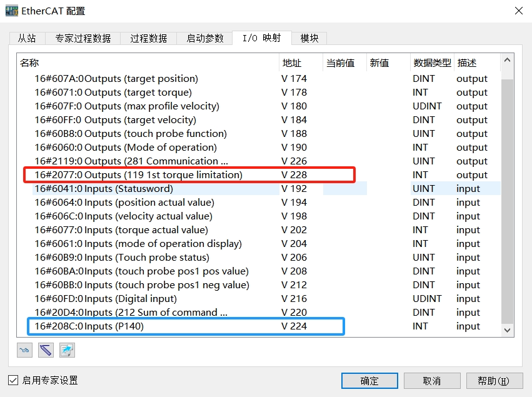Click the 取消 button

click(432, 381)
